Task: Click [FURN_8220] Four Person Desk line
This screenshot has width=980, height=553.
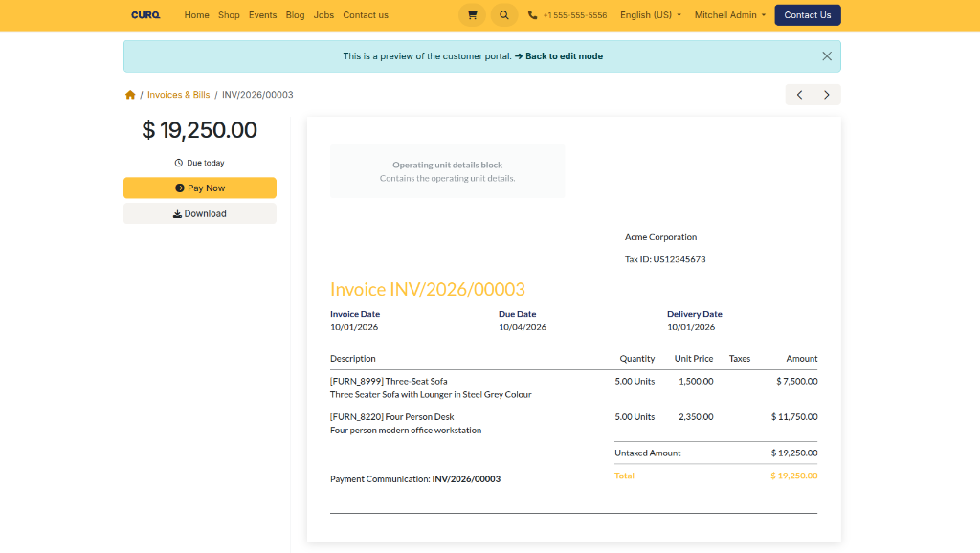Action: (x=391, y=417)
